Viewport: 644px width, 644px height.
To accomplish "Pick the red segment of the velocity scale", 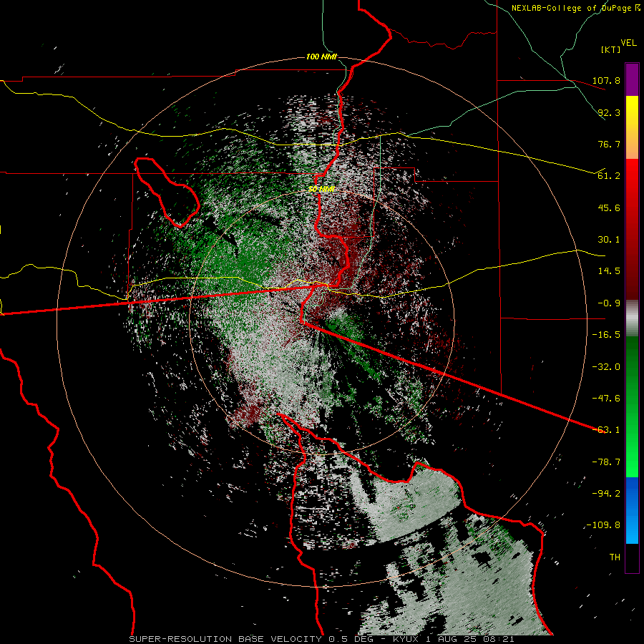I will tap(632, 229).
